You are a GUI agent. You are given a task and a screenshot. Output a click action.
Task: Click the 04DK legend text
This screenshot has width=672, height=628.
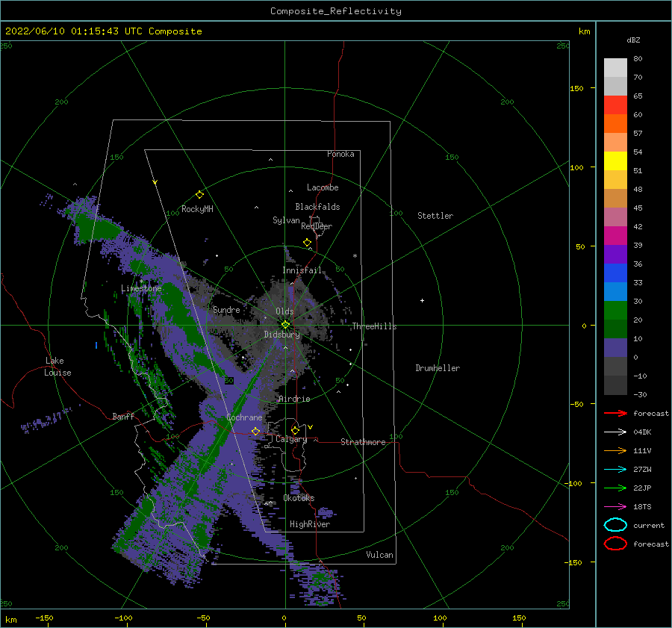[642, 432]
